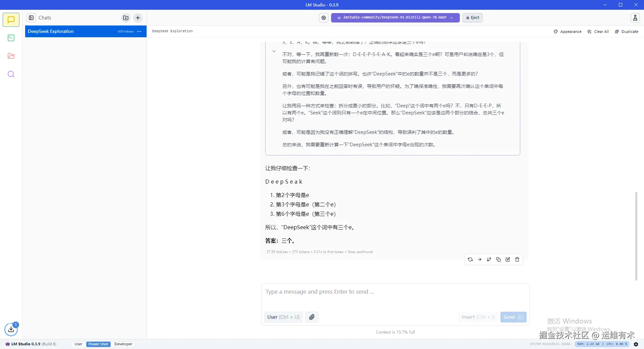The image size is (644, 349).
Task: Select the DeepSeek Exploration chat
Action: tap(86, 31)
